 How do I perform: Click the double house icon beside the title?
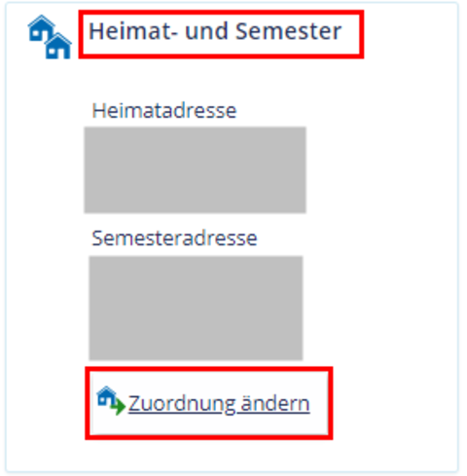click(x=50, y=37)
